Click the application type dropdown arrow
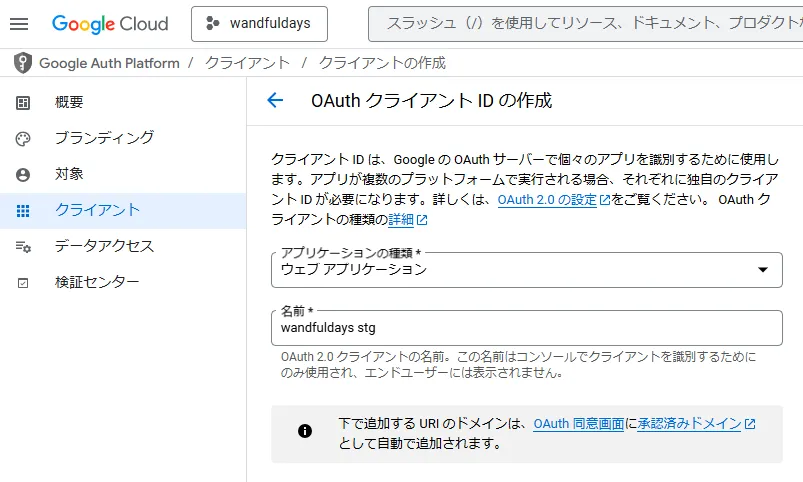This screenshot has height=482, width=803. click(763, 270)
